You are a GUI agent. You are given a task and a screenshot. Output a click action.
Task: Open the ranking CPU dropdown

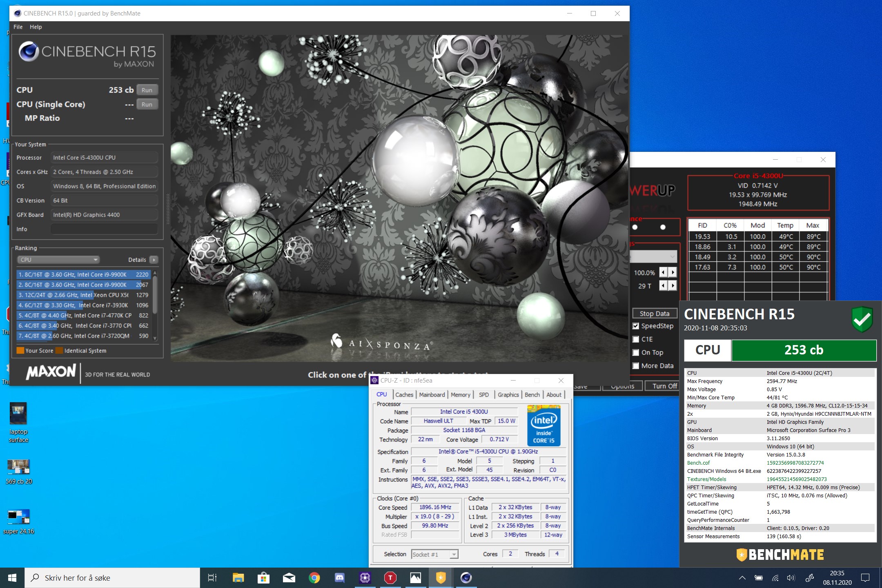(x=58, y=260)
